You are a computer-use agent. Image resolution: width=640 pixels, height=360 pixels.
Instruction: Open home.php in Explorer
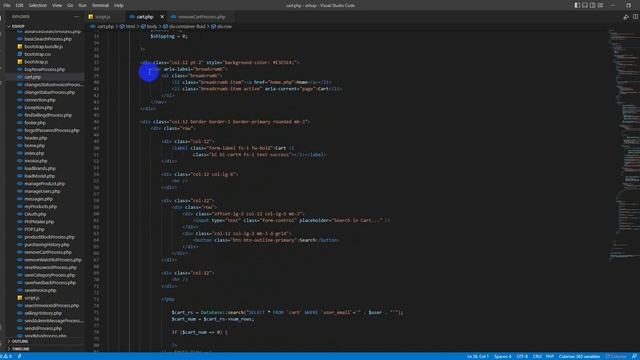coord(34,145)
